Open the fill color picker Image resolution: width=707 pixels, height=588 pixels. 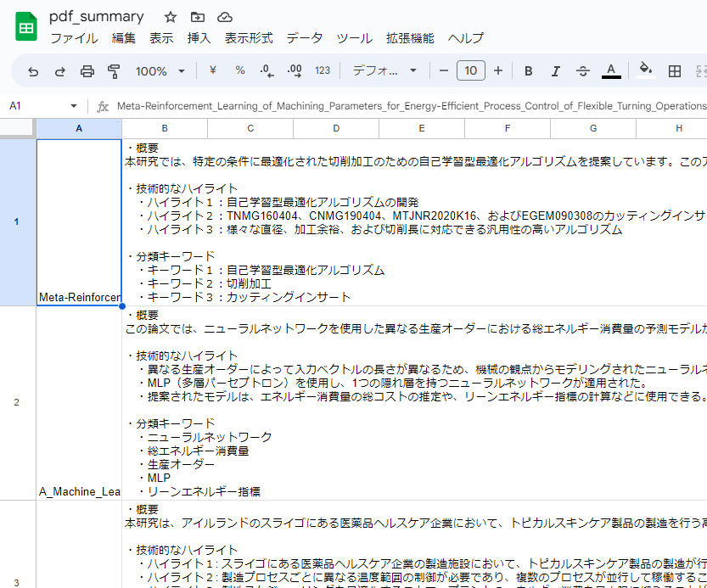[646, 70]
